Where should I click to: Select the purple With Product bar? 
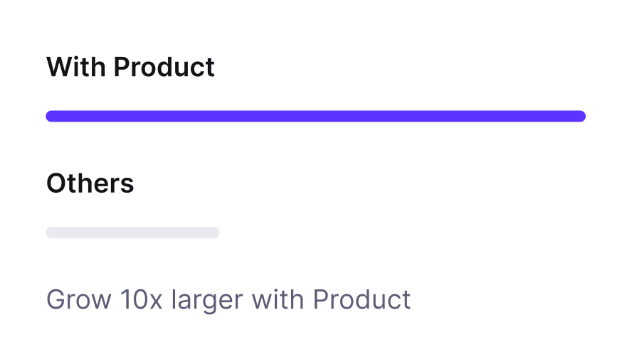pyautogui.click(x=315, y=116)
